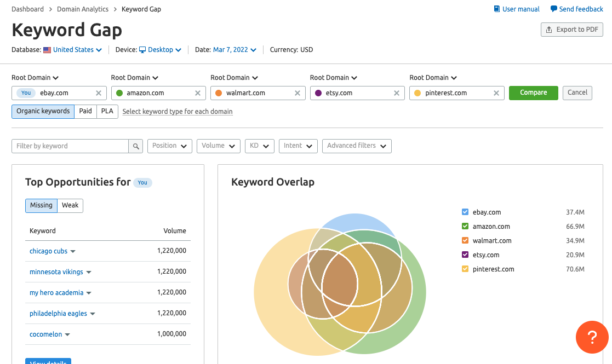Switch to the Paid keywords tab
This screenshot has height=364, width=612.
point(85,111)
